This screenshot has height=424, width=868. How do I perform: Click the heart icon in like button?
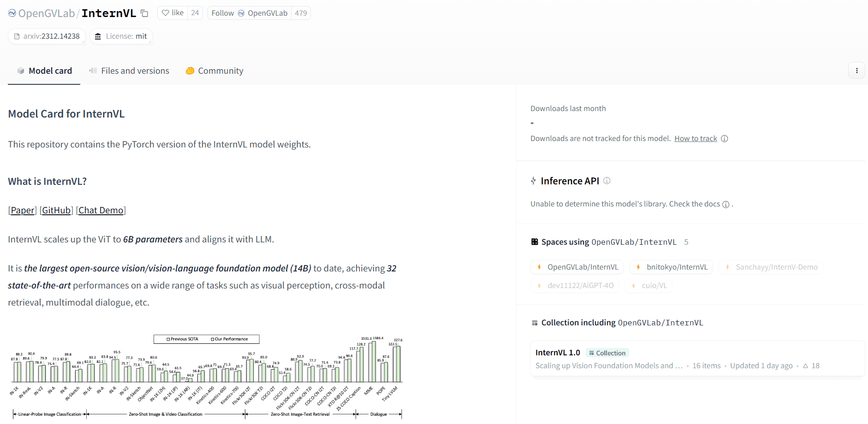tap(165, 13)
